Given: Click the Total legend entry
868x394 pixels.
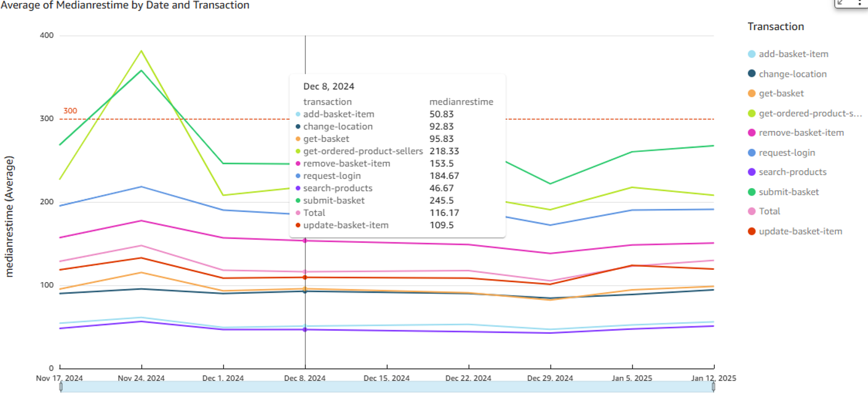Looking at the screenshot, I should pyautogui.click(x=769, y=211).
